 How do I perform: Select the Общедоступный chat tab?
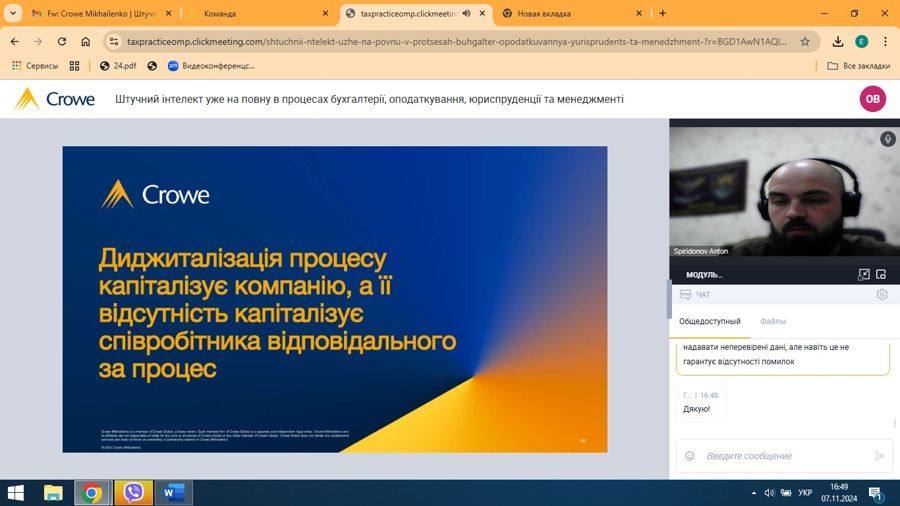[x=710, y=321]
